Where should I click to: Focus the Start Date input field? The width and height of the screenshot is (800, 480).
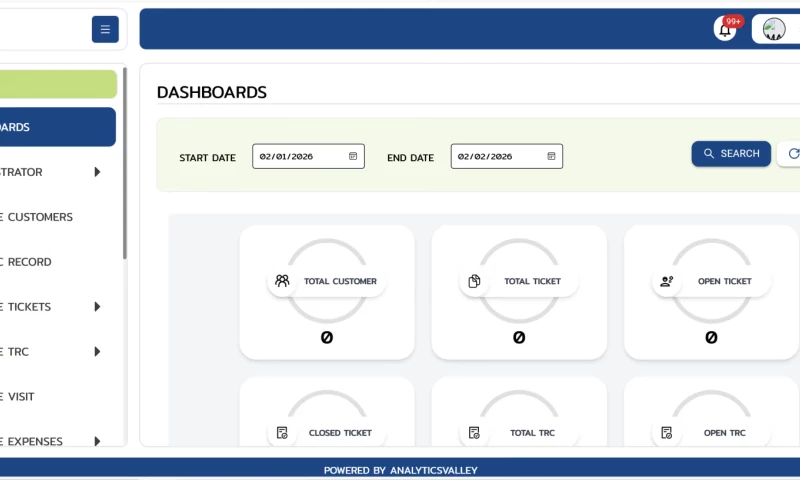point(308,156)
